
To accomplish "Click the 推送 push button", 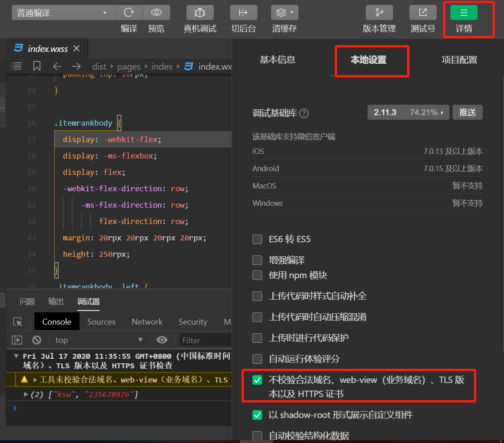I will [x=468, y=112].
